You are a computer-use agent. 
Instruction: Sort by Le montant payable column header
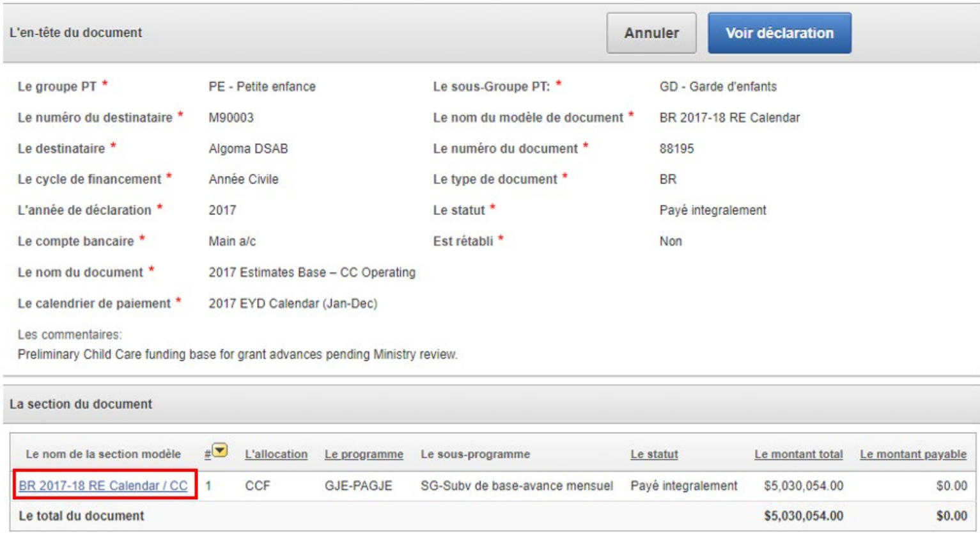click(x=912, y=454)
